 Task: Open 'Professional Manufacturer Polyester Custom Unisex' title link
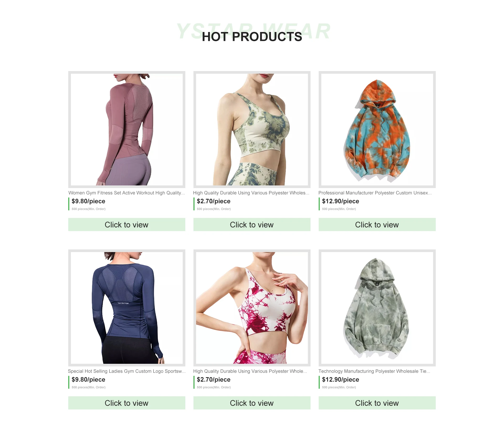(375, 193)
